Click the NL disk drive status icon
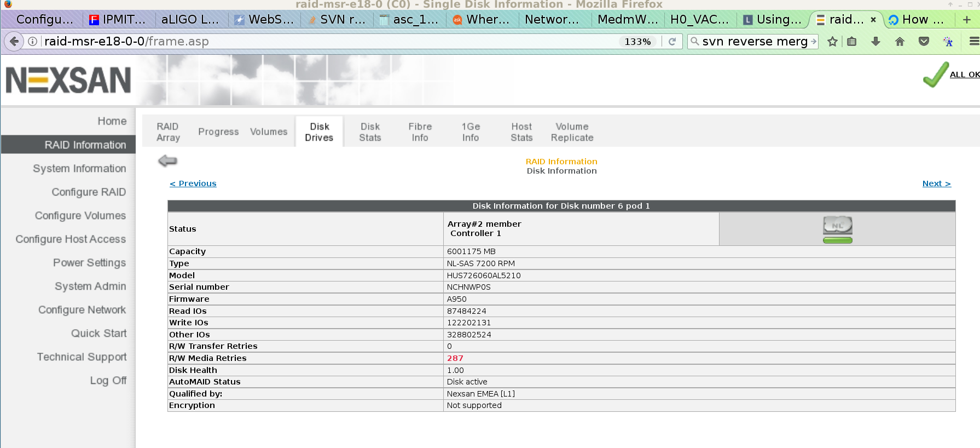 pos(837,229)
